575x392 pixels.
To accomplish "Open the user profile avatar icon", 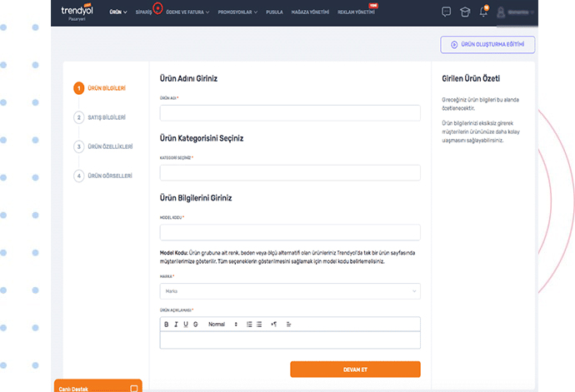I will pyautogui.click(x=501, y=12).
